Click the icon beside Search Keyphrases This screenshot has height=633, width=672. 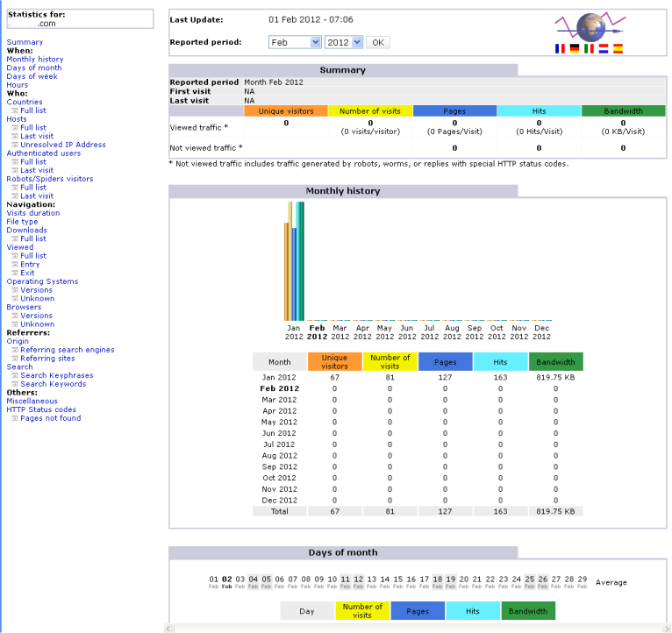15,375
